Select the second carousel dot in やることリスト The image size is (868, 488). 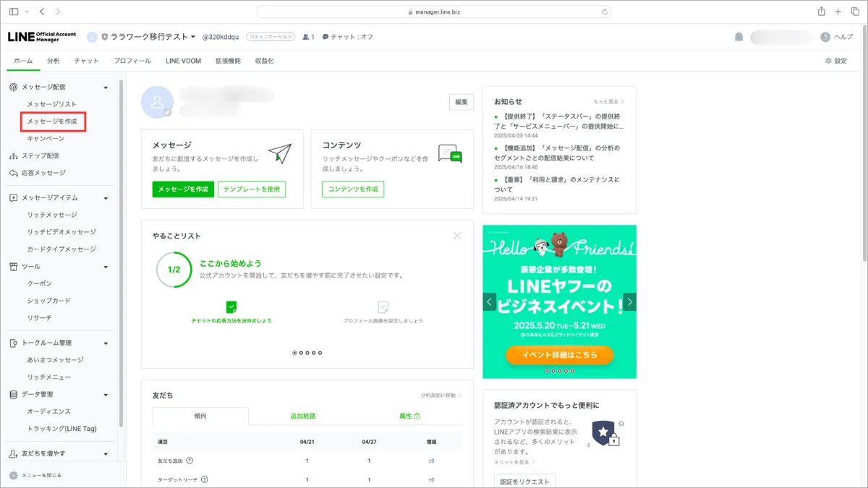[301, 353]
